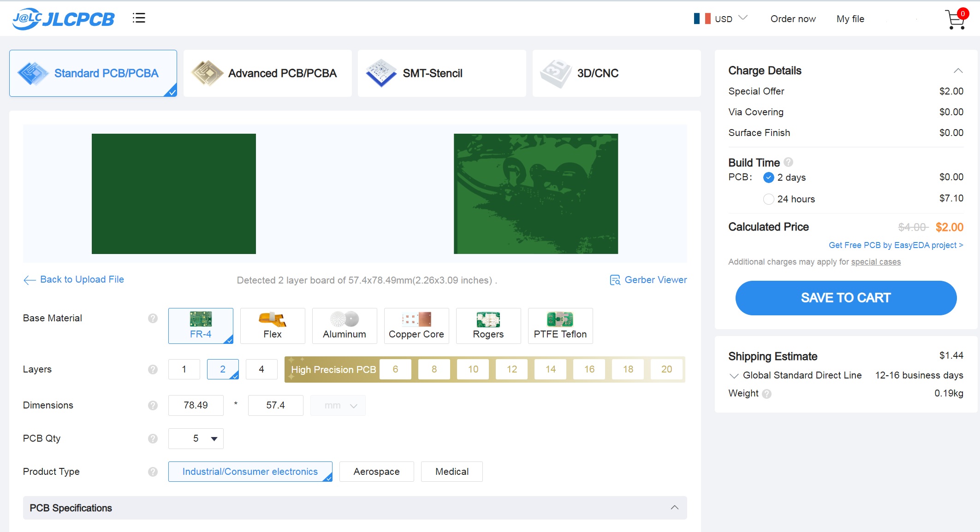The image size is (980, 532).
Task: Click SAVE TO CART button
Action: [x=846, y=298]
